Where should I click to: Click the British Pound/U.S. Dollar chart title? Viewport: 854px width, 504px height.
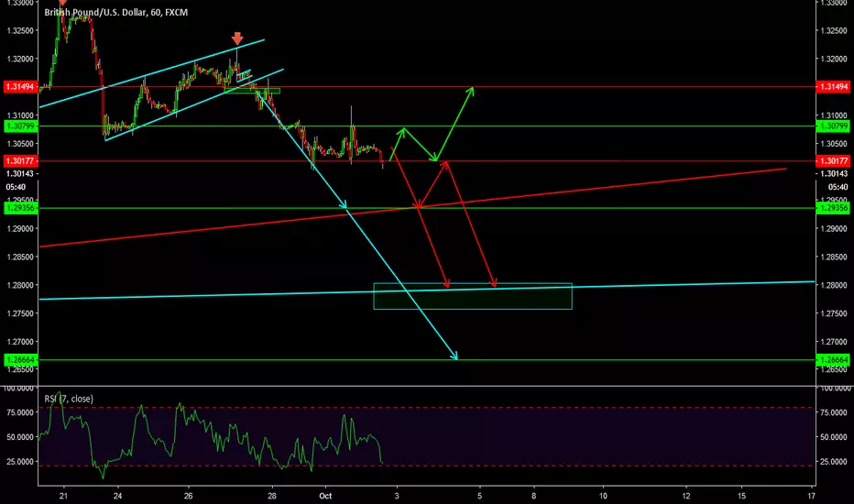coord(116,12)
